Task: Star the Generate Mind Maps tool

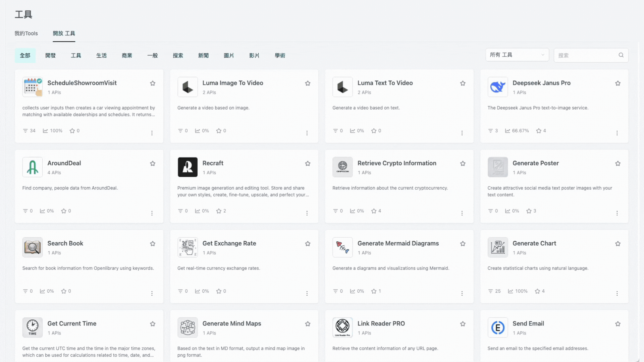Action: pyautogui.click(x=308, y=324)
